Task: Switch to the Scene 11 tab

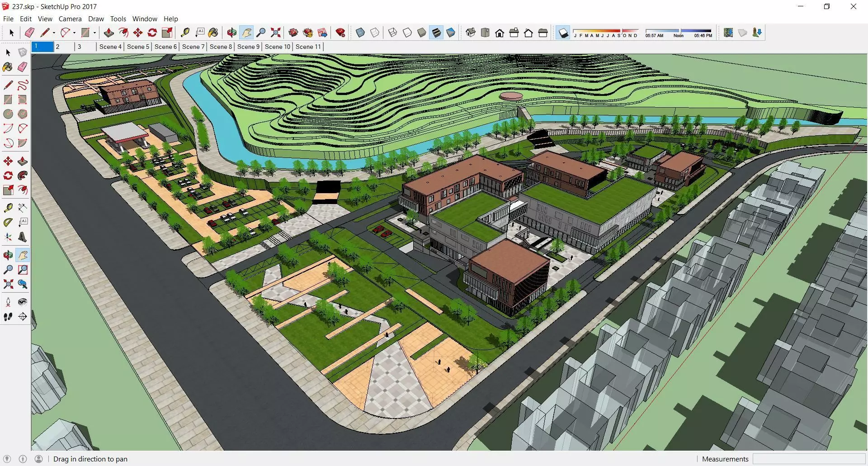Action: [x=308, y=47]
